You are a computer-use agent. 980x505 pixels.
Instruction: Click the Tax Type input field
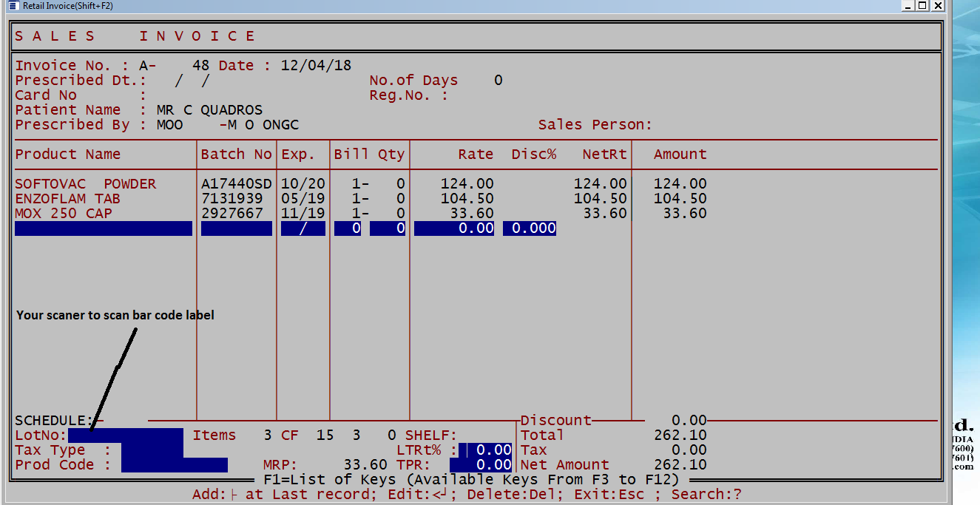pyautogui.click(x=152, y=450)
